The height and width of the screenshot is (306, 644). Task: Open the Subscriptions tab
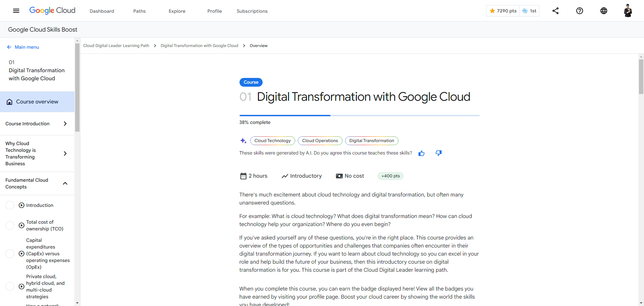252,11
